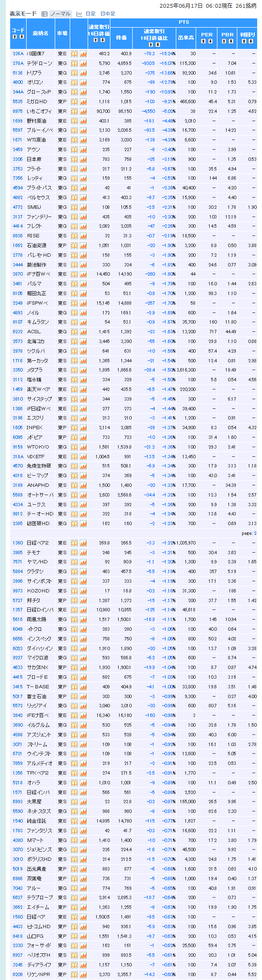Image resolution: width=262 pixels, height=980 pixels.
Task: Open book icon for メタプラ row
Action: 75,370
